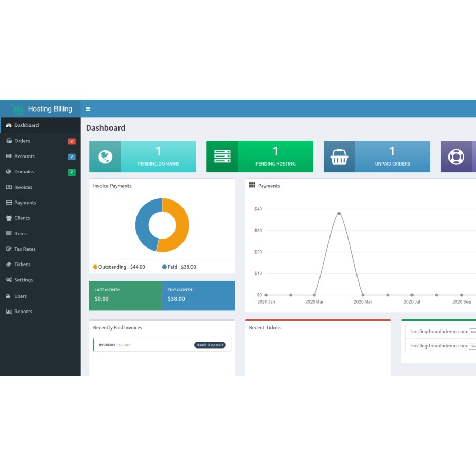Screen dimensions: 476x476
Task: Click the server icon on Pending Hosting card
Action: [222, 156]
